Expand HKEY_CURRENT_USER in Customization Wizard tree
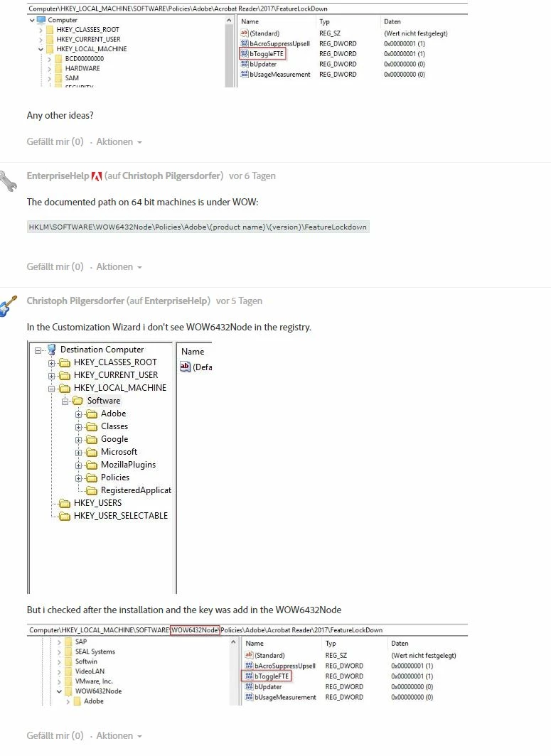 51,376
